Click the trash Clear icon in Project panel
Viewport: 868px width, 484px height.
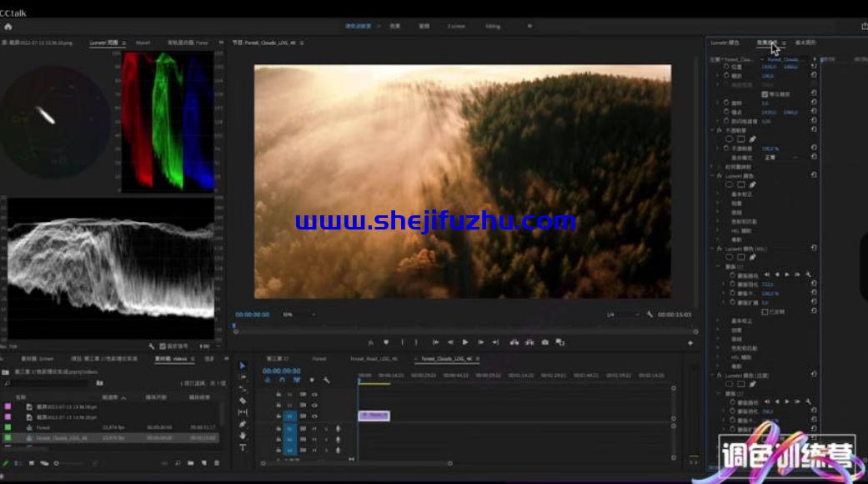click(x=217, y=463)
